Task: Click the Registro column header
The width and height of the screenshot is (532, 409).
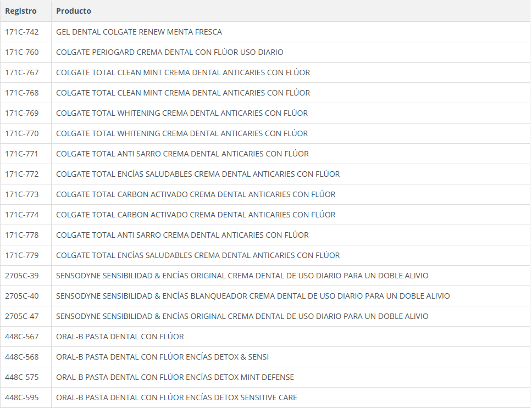Action: (x=21, y=11)
